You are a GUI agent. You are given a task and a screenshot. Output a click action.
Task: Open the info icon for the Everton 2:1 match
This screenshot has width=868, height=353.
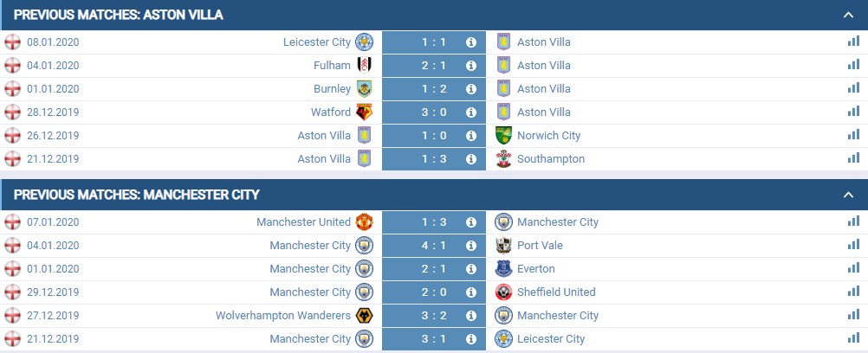(471, 269)
